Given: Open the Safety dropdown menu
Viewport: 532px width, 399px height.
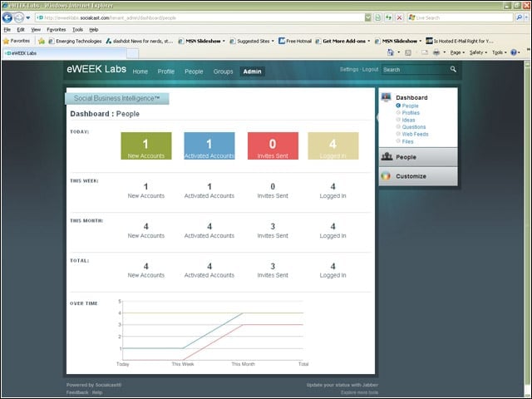Looking at the screenshot, I should [x=478, y=52].
